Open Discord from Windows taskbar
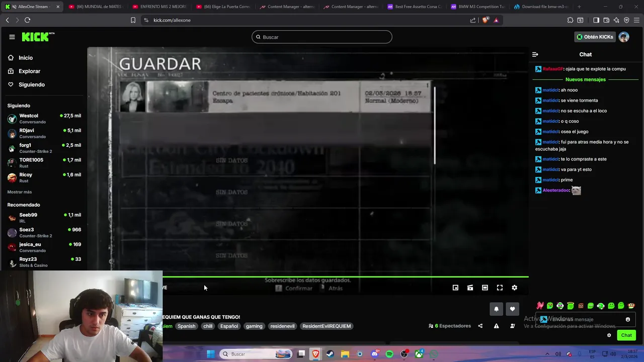 pos(374,354)
